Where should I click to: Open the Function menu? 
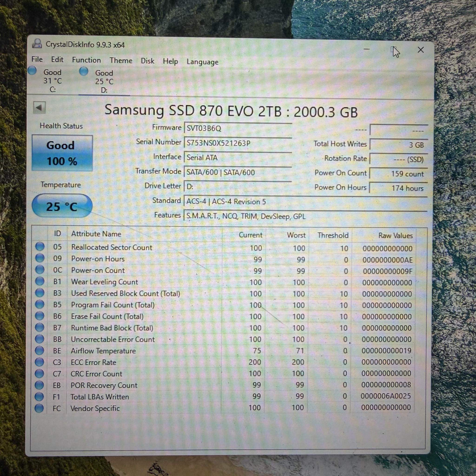[86, 60]
